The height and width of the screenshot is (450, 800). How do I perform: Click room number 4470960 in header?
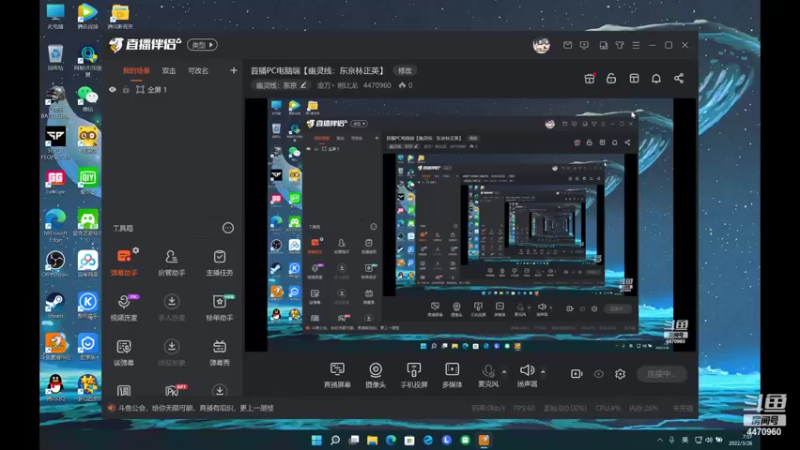[377, 85]
